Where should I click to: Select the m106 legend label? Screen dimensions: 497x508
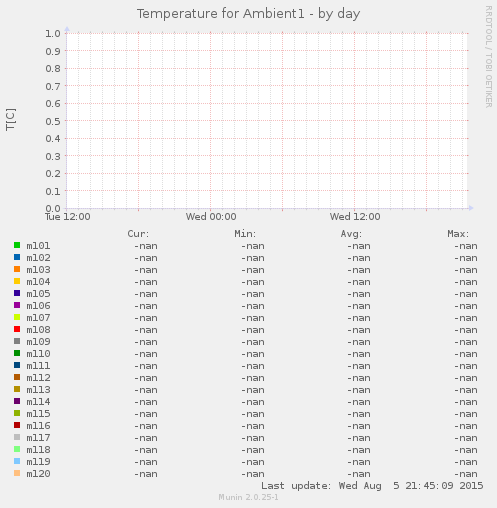tap(38, 306)
